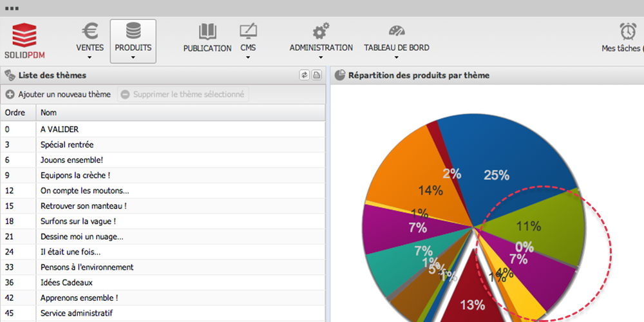Click Ajouter un nouveau thème
The height and width of the screenshot is (322, 644).
[x=58, y=95]
